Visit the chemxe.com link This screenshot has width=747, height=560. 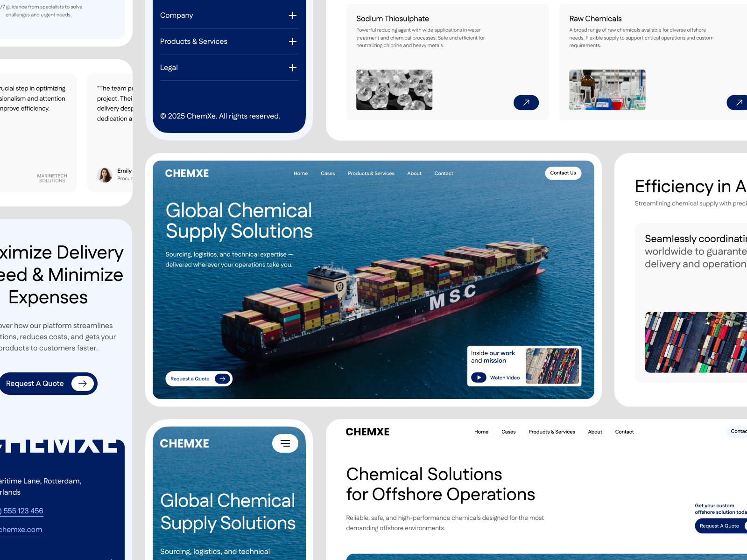click(21, 529)
